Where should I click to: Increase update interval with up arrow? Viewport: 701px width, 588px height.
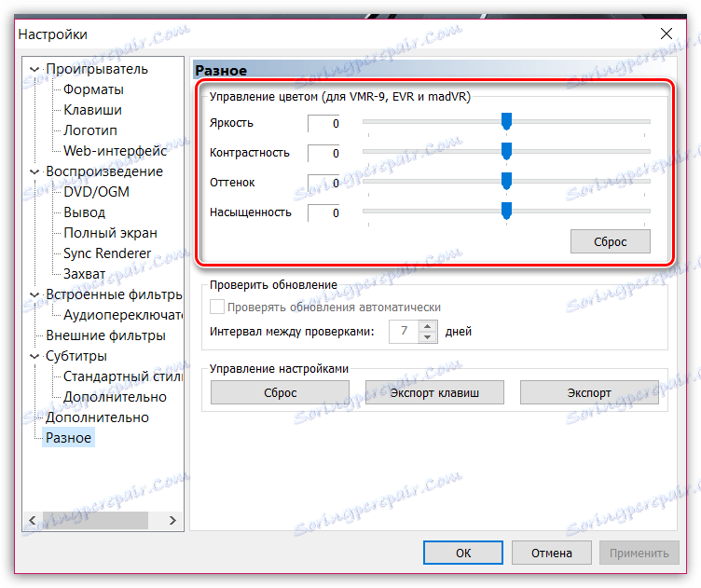(428, 326)
